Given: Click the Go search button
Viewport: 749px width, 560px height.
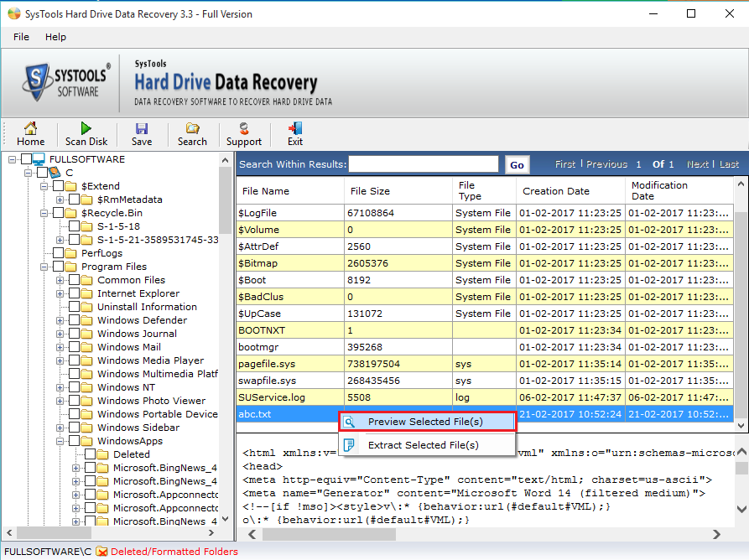Looking at the screenshot, I should [517, 164].
